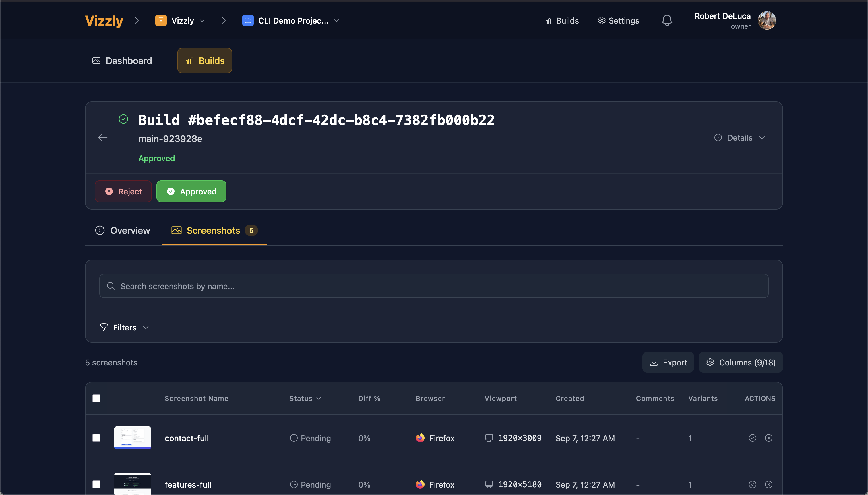This screenshot has width=868, height=495.
Task: Click Pending status clock icon for features-full
Action: point(294,484)
